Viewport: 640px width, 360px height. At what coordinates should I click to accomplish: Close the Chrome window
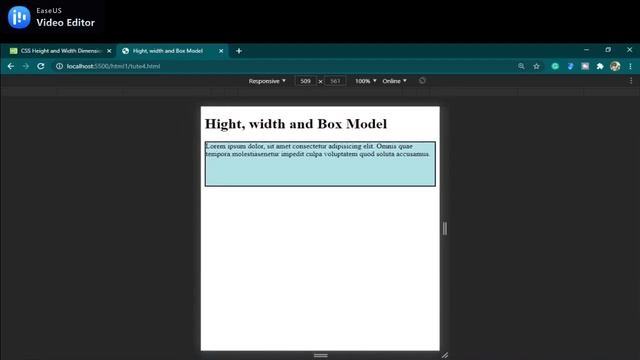point(629,50)
